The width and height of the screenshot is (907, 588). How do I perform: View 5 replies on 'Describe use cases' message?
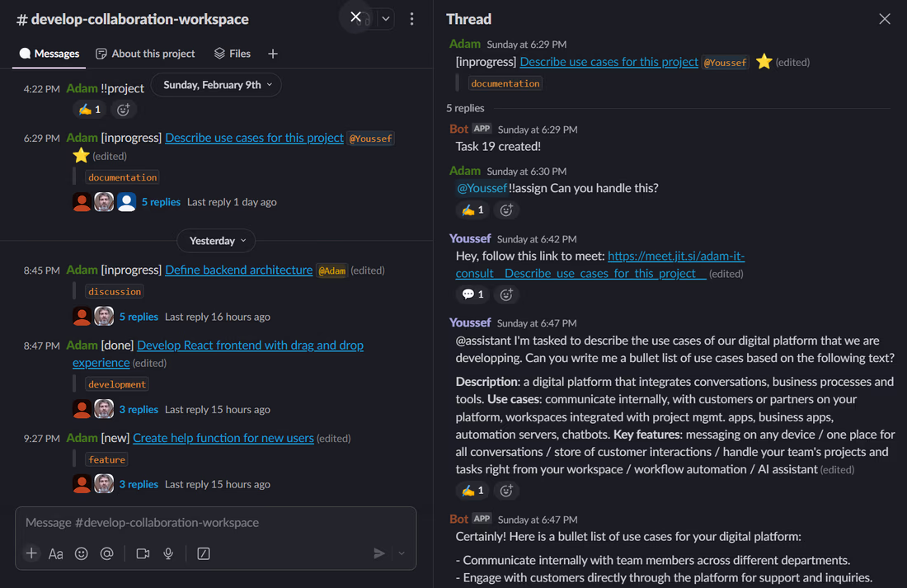(x=161, y=202)
